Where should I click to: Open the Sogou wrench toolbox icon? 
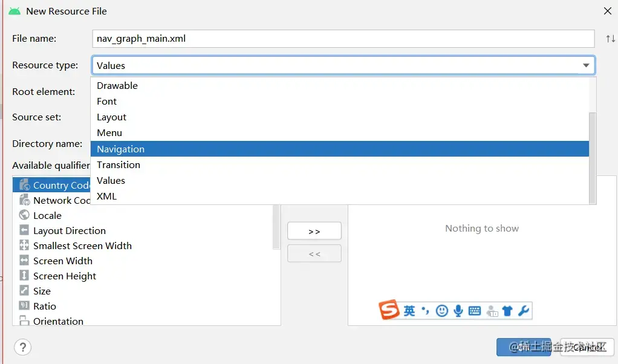[524, 311]
